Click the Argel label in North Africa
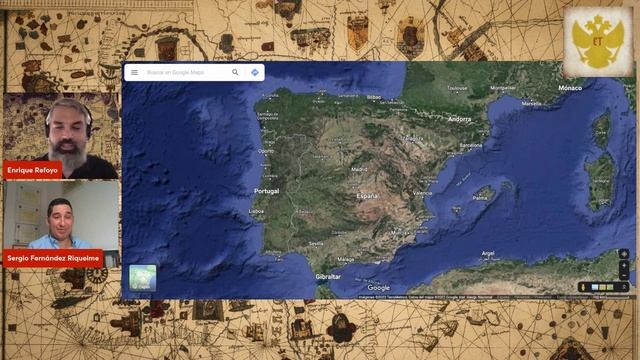The image size is (640, 360). point(488,253)
